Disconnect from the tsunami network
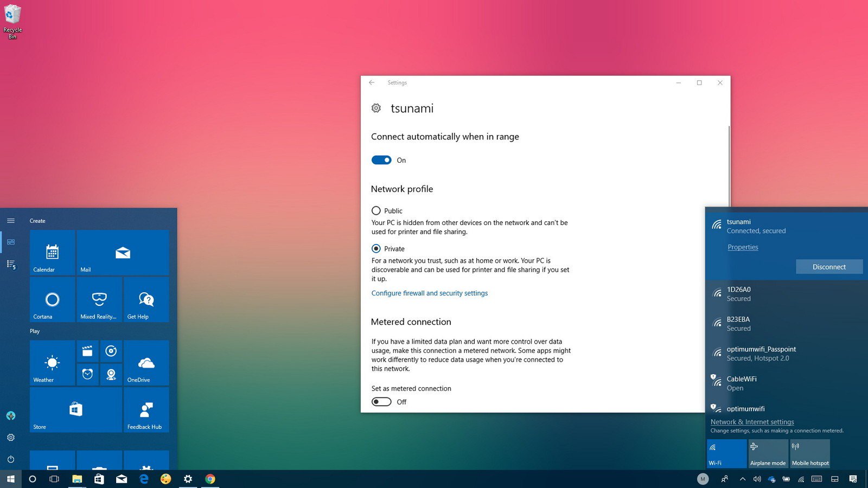Screen dimensions: 868x488 coord(829,266)
